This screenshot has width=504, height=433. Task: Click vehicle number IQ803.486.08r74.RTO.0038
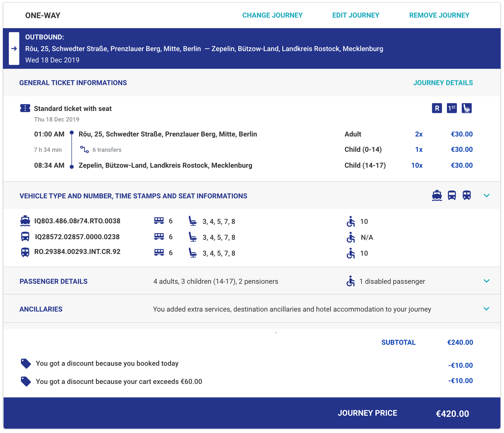pyautogui.click(x=77, y=221)
